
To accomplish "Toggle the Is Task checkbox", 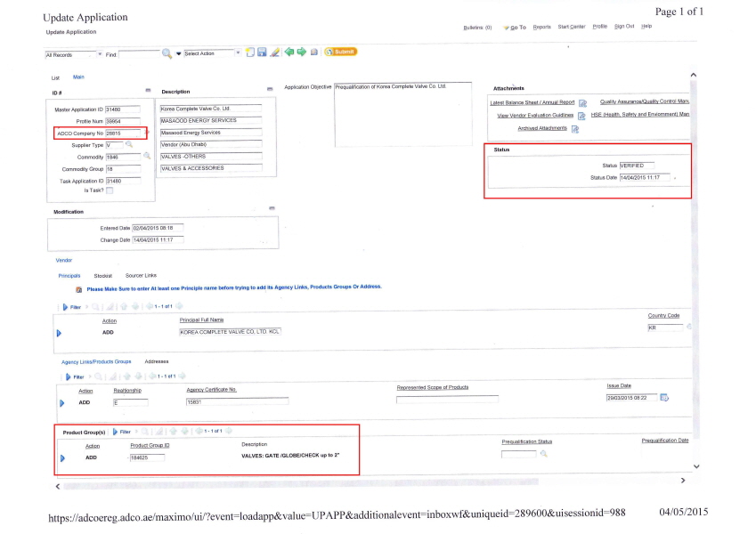I will [110, 190].
